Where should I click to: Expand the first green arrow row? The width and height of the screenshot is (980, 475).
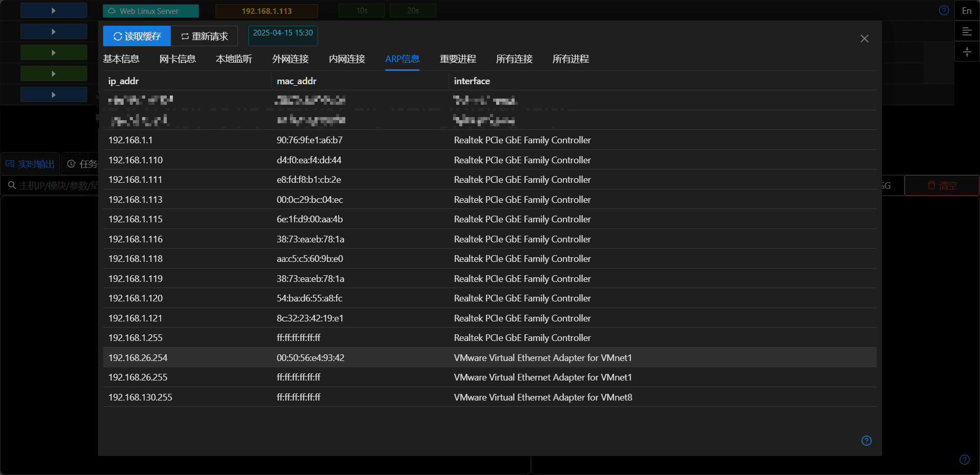tap(54, 52)
